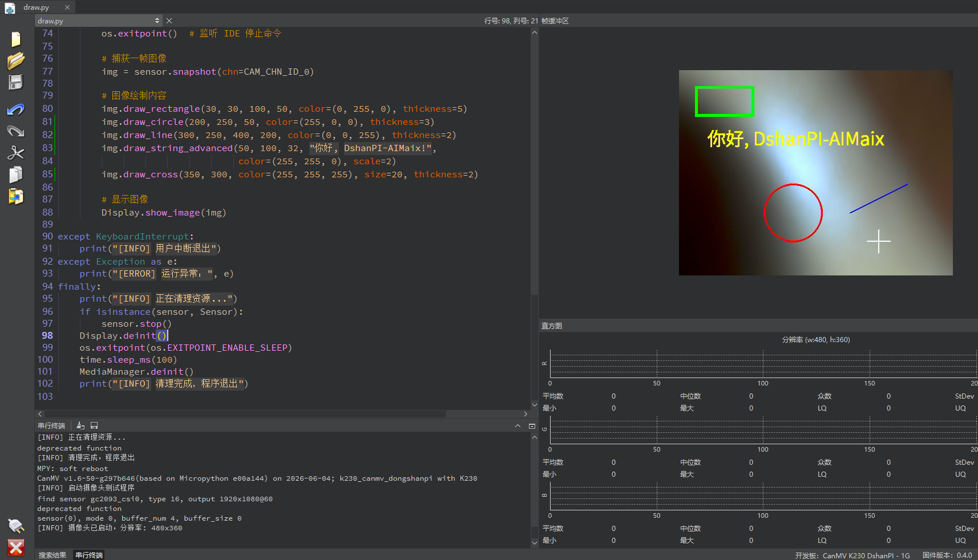Close the open document next to the file dropdown

169,21
